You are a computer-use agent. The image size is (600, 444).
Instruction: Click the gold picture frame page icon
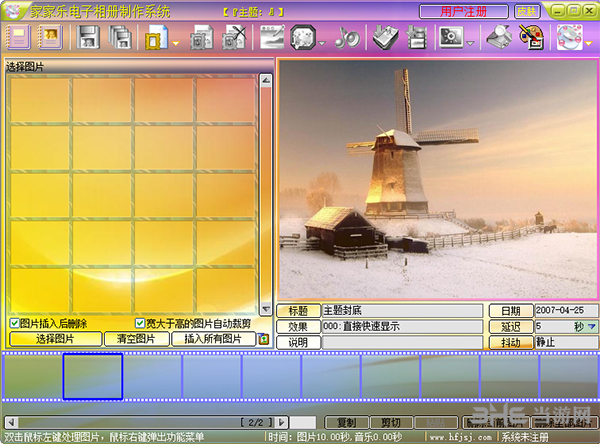tap(156, 37)
